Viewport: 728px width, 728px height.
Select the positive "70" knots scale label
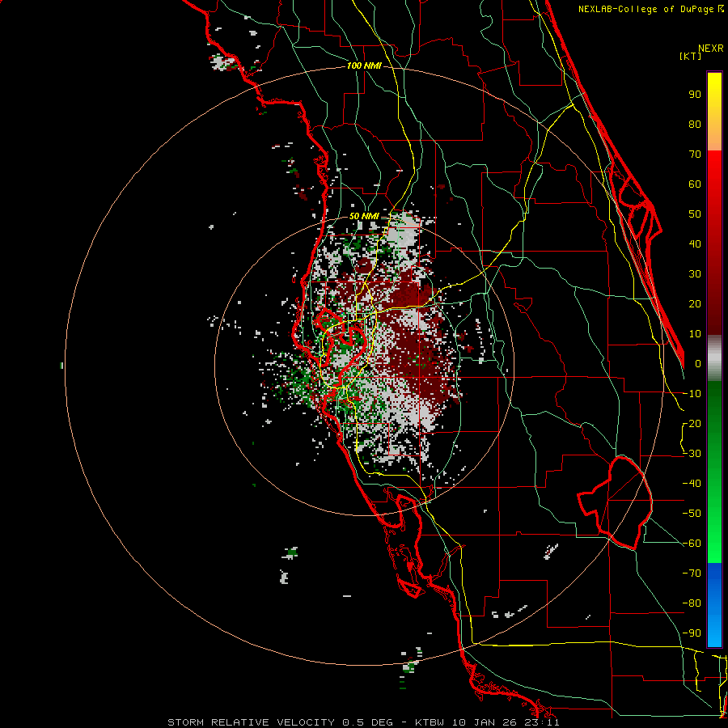(695, 154)
